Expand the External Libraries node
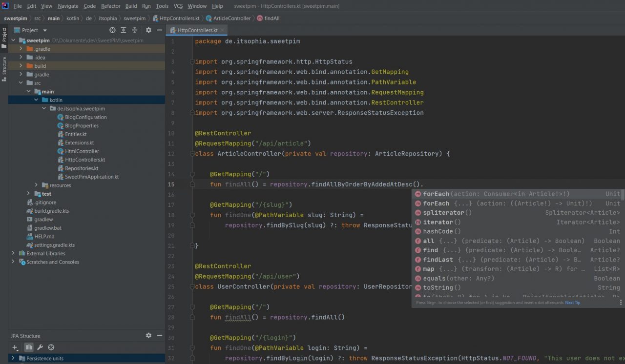 pyautogui.click(x=13, y=253)
